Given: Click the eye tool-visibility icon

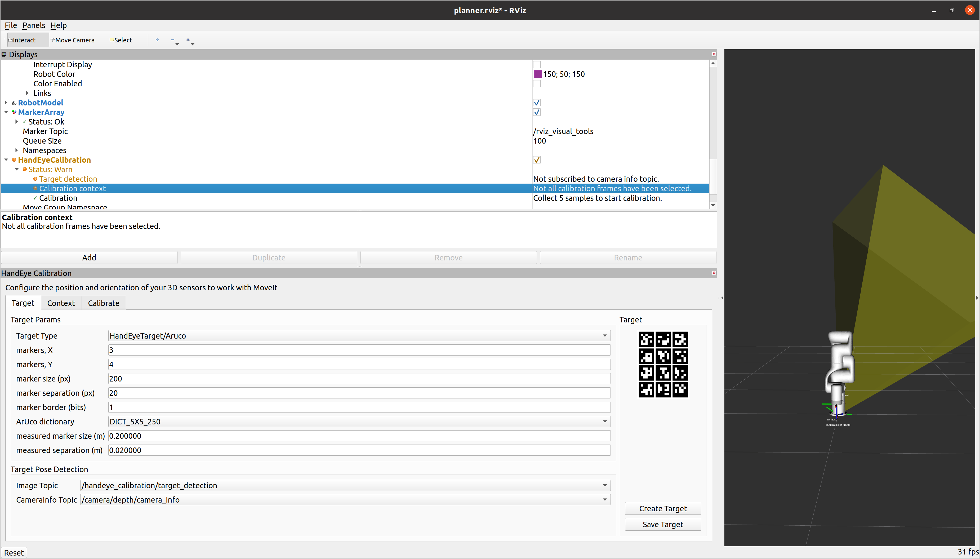Looking at the screenshot, I should pos(188,39).
